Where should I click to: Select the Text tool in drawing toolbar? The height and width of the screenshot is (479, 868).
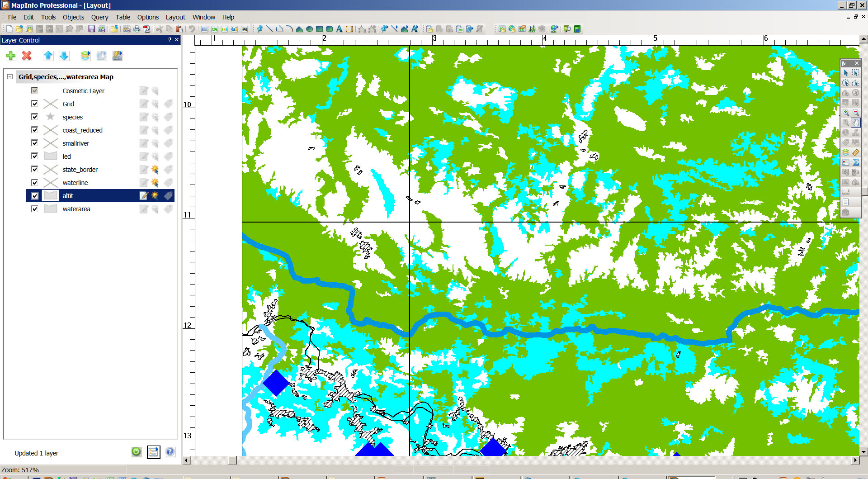[x=339, y=29]
